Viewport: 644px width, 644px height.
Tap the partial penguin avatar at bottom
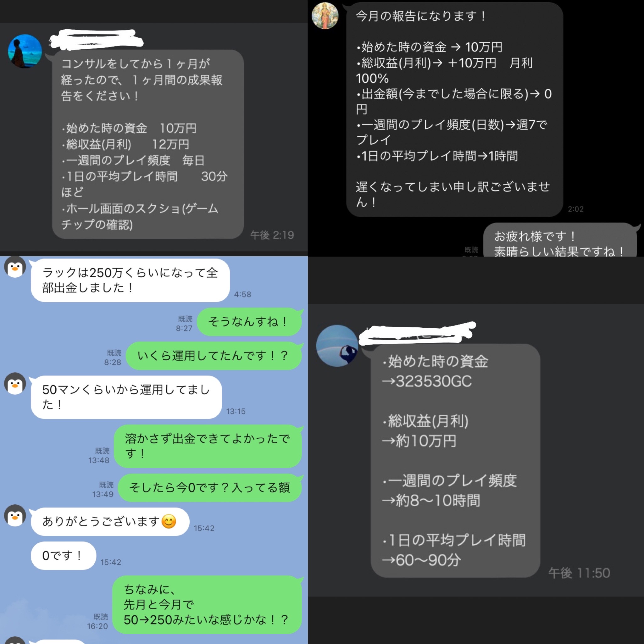click(x=15, y=640)
